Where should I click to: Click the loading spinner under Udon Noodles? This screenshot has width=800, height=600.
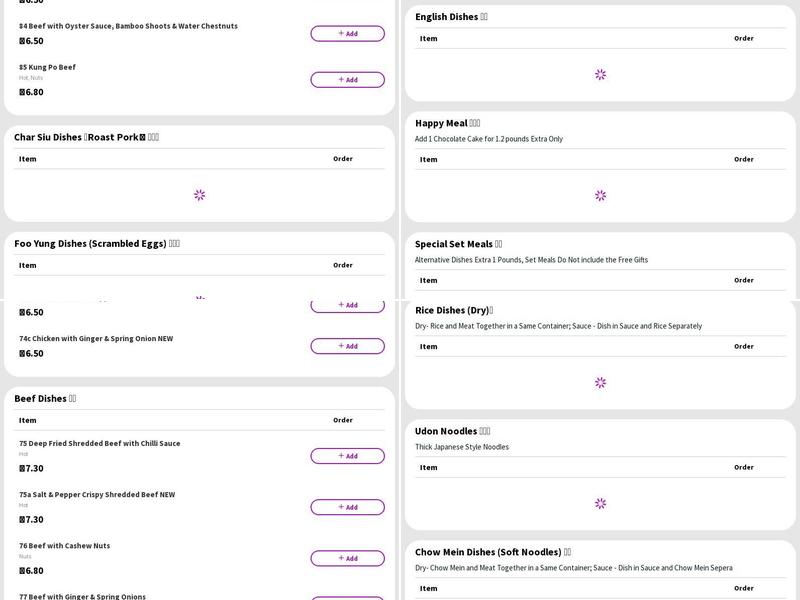tap(600, 503)
